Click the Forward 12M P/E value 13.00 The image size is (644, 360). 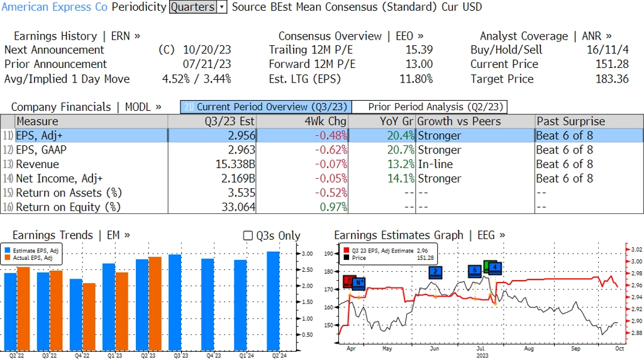coord(419,64)
